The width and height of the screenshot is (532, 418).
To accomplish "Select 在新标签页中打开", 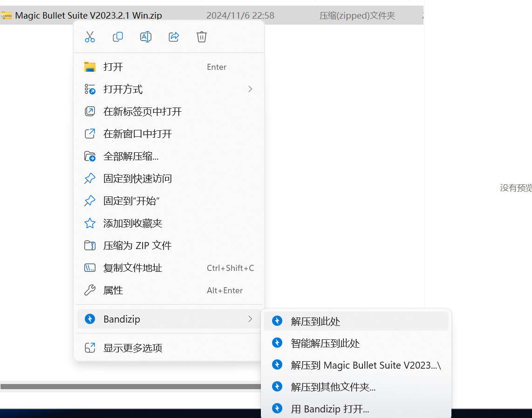I will [169, 112].
